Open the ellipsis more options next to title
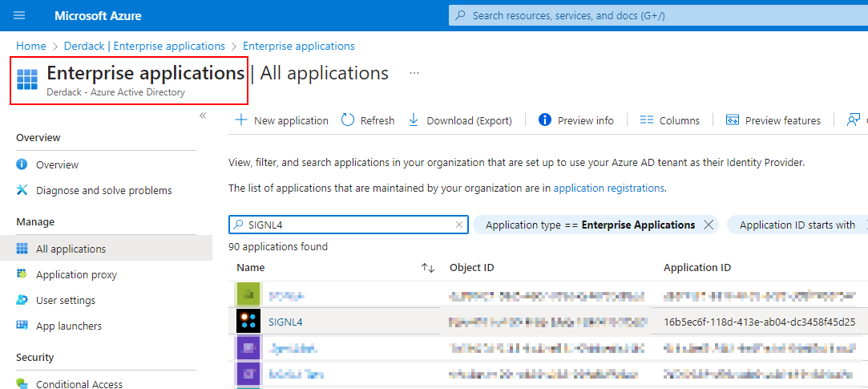The image size is (868, 389). coord(414,73)
